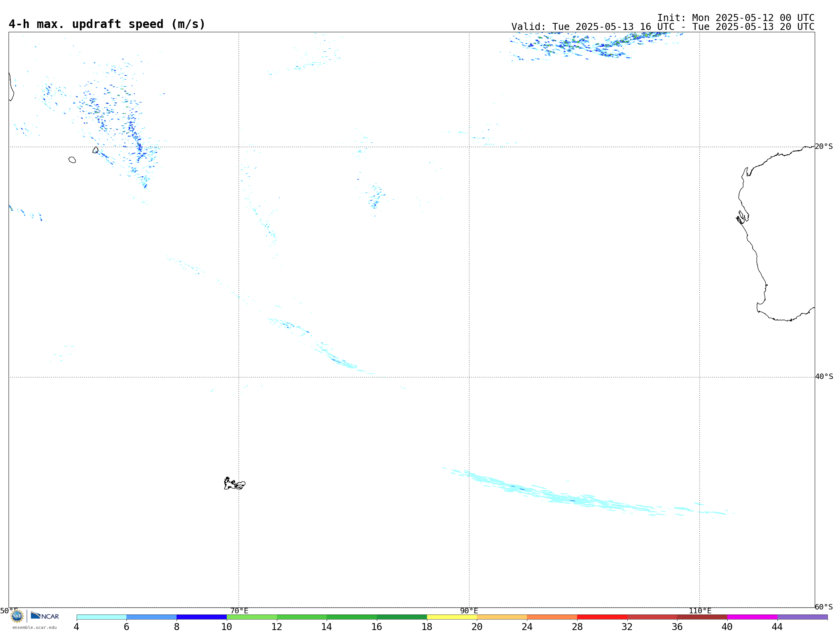Pick the deep blue 8–10 colorbar swatch
840x632 pixels.
coord(201,617)
